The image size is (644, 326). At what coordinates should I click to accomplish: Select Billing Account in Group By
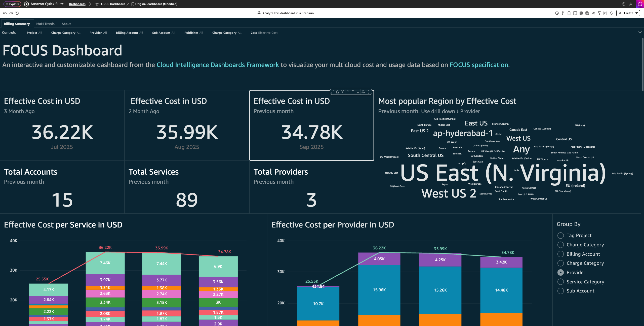tap(560, 254)
